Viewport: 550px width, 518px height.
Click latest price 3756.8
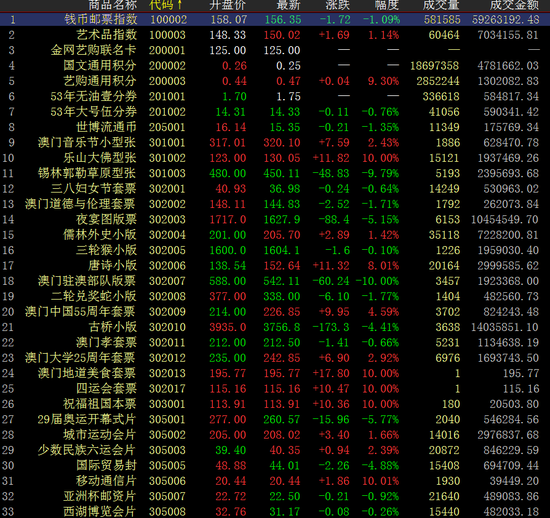[282, 327]
